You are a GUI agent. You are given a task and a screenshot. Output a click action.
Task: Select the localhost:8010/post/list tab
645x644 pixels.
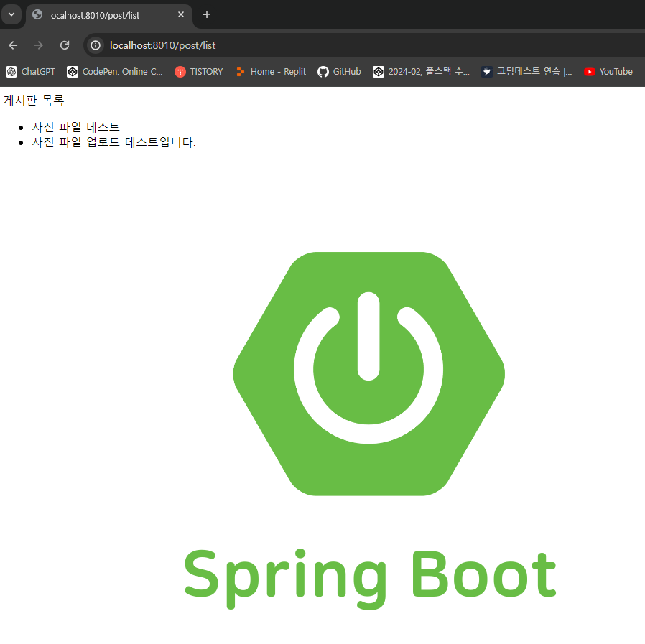click(x=109, y=15)
